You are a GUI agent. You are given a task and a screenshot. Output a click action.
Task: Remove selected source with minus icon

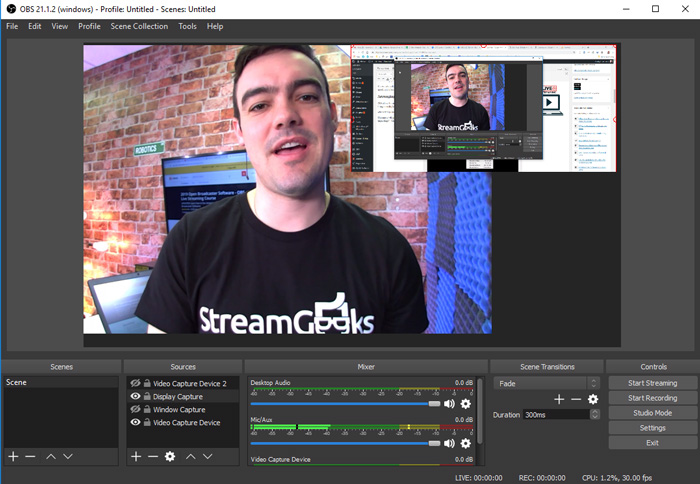click(153, 456)
